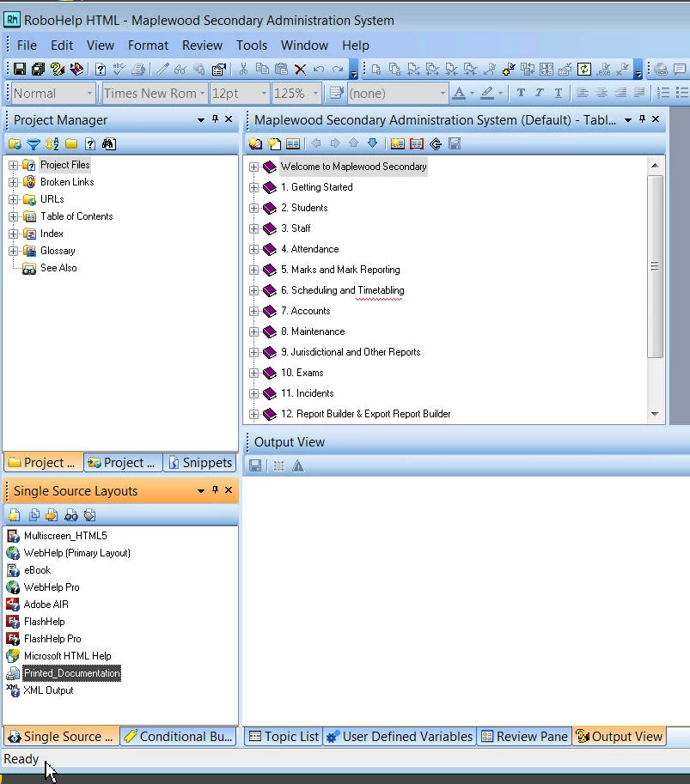The image size is (690, 784).
Task: Click the blue move down arrow in TOC toolbar
Action: (372, 143)
